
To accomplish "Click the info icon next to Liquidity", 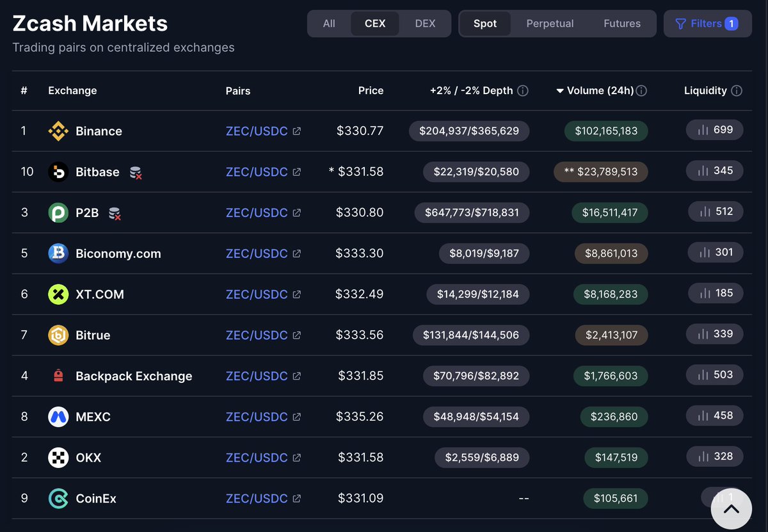I will click(x=737, y=90).
